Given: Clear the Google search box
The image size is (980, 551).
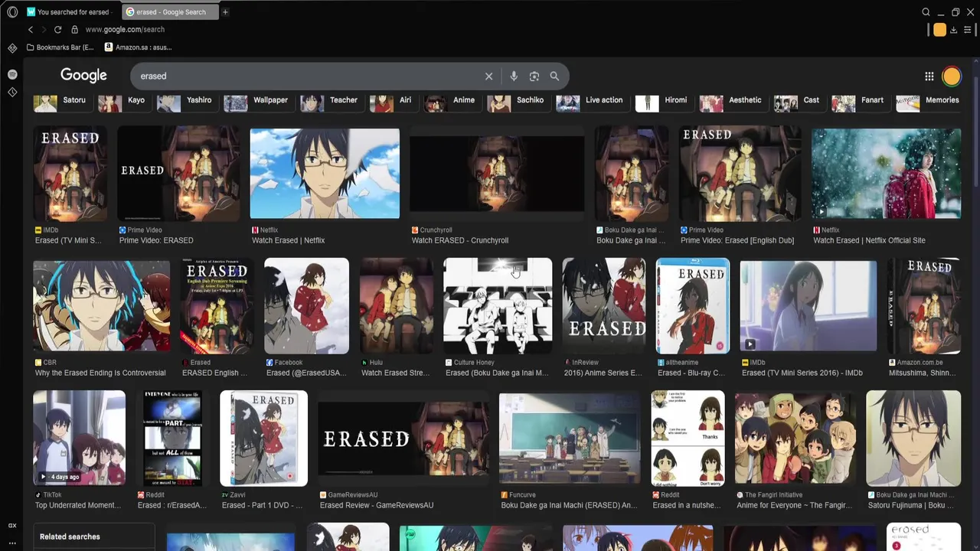Looking at the screenshot, I should pos(488,76).
